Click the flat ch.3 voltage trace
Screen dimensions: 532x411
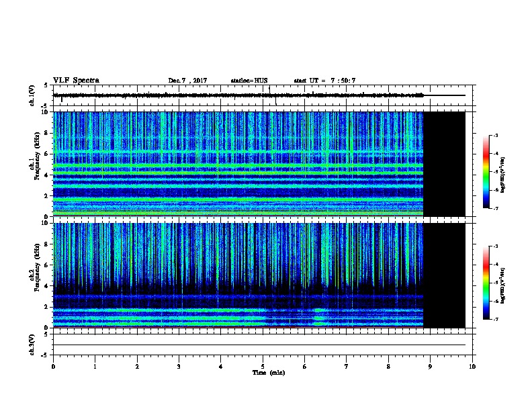click(259, 345)
